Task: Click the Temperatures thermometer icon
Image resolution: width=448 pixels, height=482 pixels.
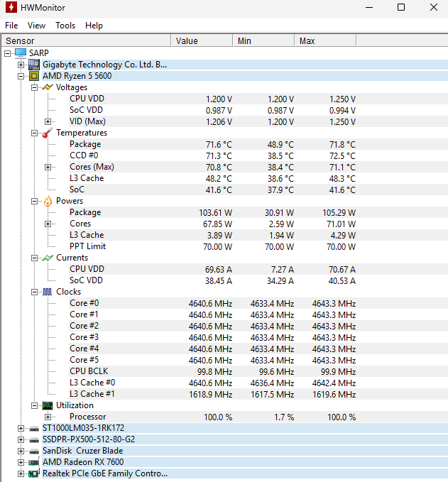Action: [x=48, y=133]
